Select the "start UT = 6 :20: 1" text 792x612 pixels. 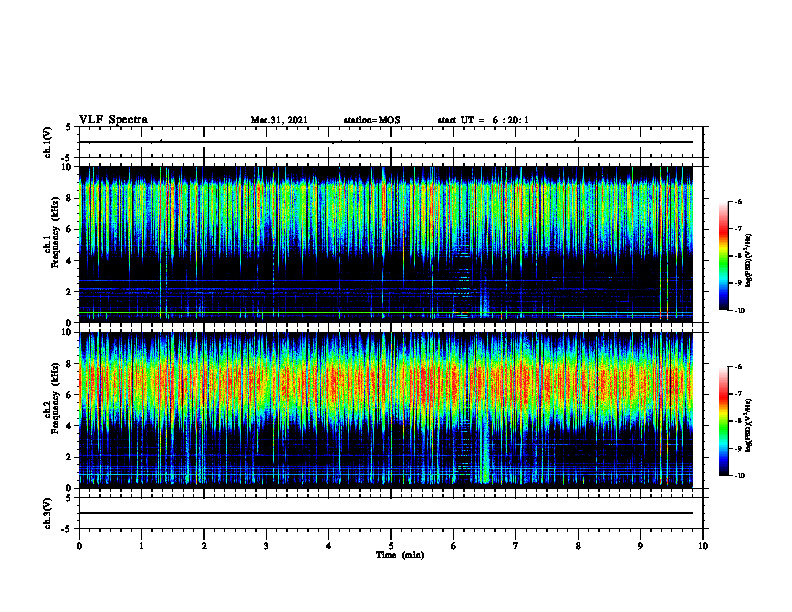click(483, 120)
